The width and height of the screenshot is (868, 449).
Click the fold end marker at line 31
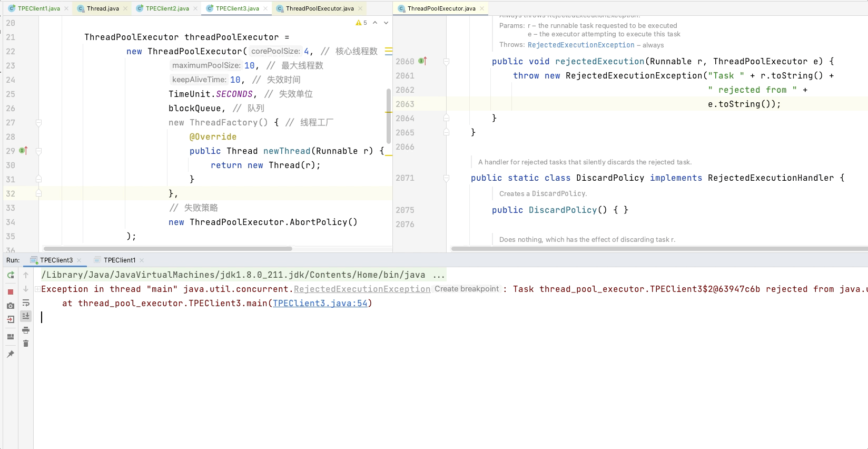38,179
